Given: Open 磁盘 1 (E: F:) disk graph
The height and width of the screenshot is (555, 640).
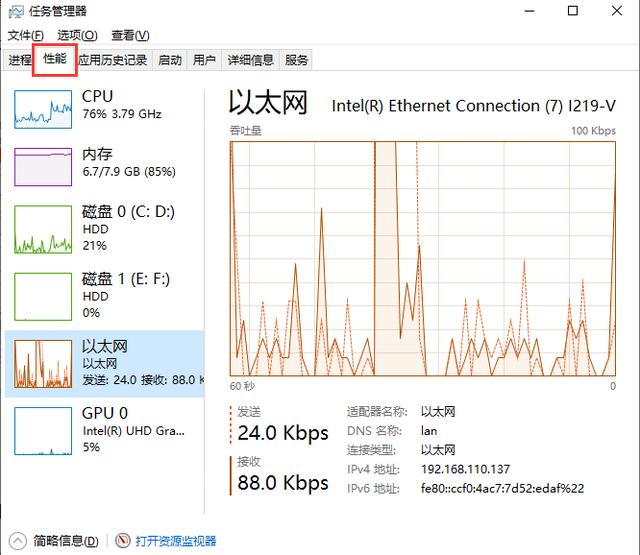Looking at the screenshot, I should point(44,296).
